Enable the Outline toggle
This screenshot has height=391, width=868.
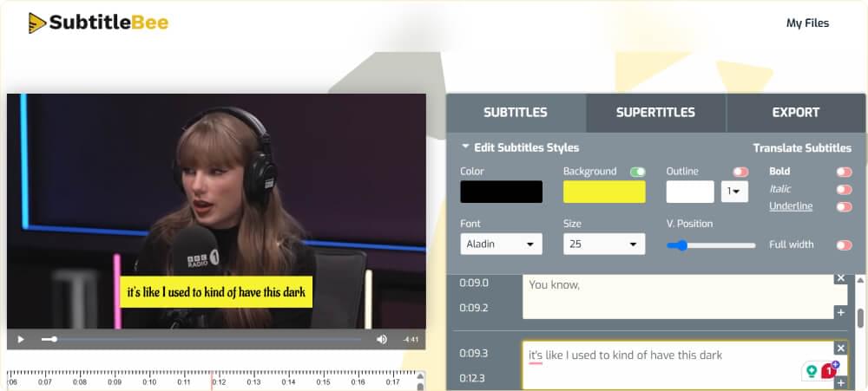point(740,172)
